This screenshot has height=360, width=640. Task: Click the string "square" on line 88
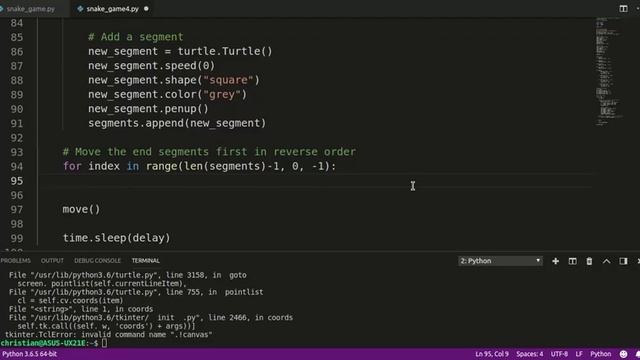pos(228,80)
